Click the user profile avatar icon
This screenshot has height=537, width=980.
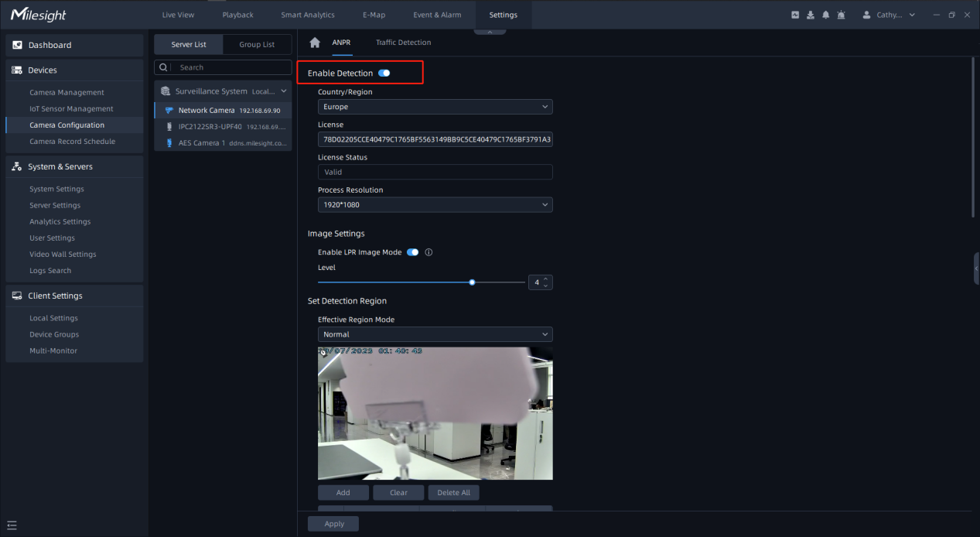tap(866, 15)
